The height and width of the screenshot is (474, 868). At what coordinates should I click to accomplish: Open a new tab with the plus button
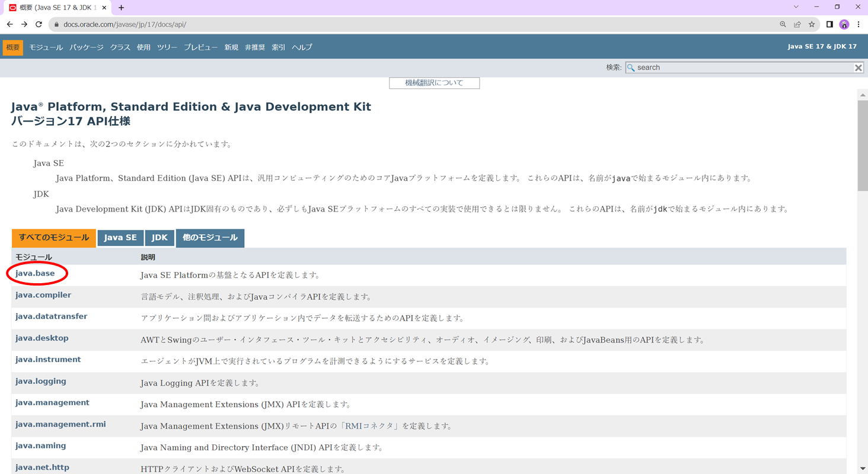[121, 8]
